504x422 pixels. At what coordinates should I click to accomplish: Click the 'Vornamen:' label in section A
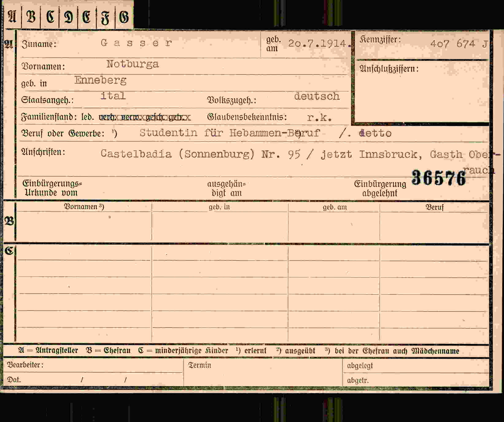(43, 66)
